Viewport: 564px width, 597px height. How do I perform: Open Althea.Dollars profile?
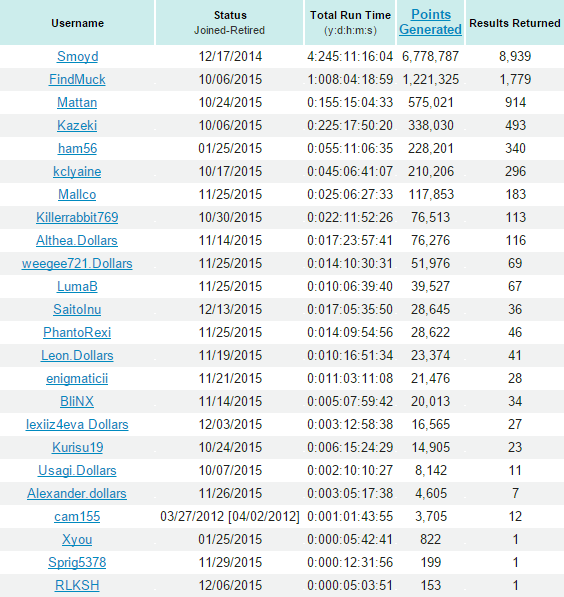[77, 241]
